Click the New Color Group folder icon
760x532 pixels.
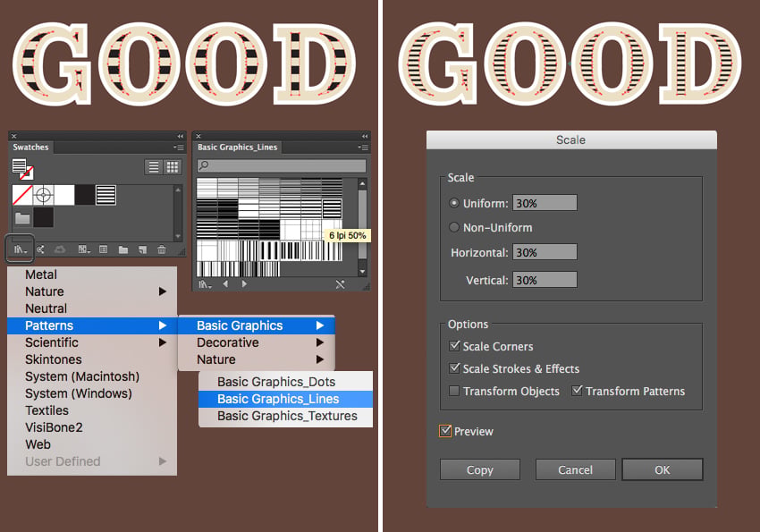tap(123, 249)
